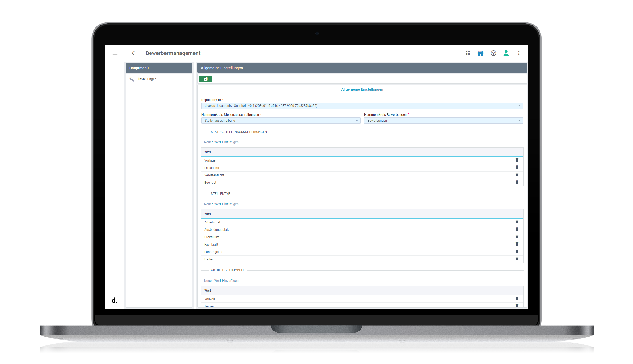Save settings with the green disk button

point(205,79)
